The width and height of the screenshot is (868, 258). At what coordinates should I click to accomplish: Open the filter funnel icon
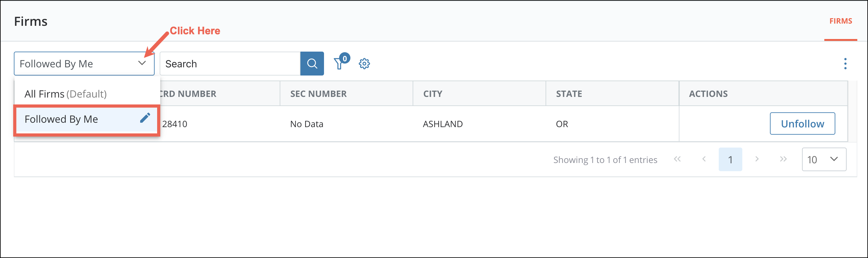point(339,64)
